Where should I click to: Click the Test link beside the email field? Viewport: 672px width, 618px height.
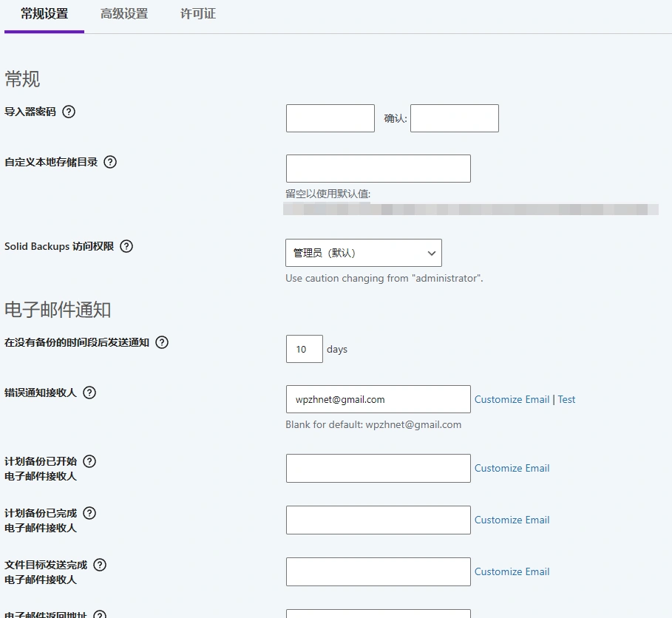[x=566, y=399]
